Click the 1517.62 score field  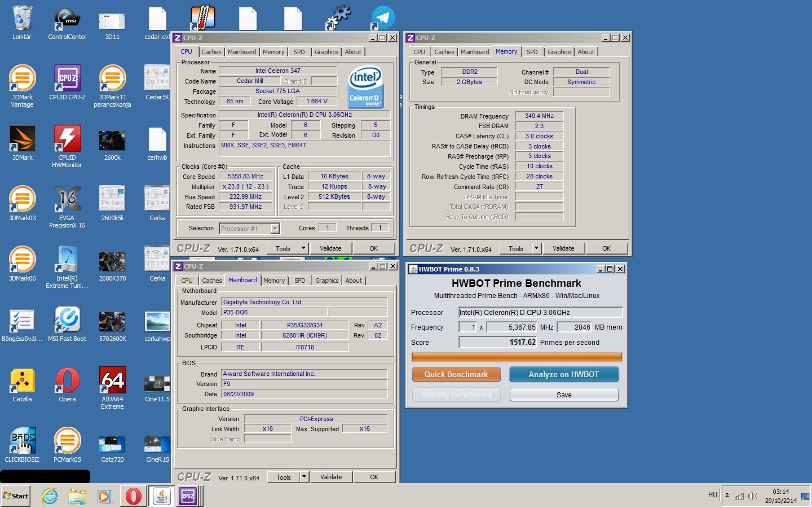pyautogui.click(x=498, y=342)
